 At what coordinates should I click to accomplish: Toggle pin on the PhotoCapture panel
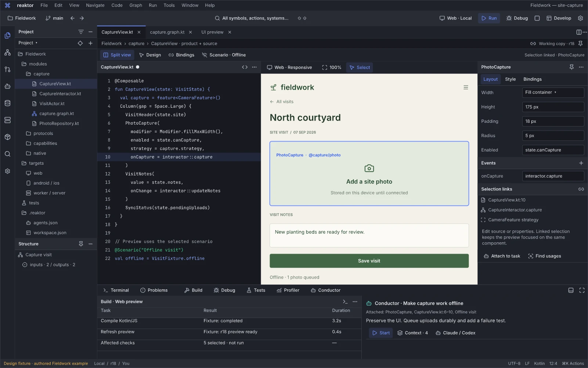point(571,67)
